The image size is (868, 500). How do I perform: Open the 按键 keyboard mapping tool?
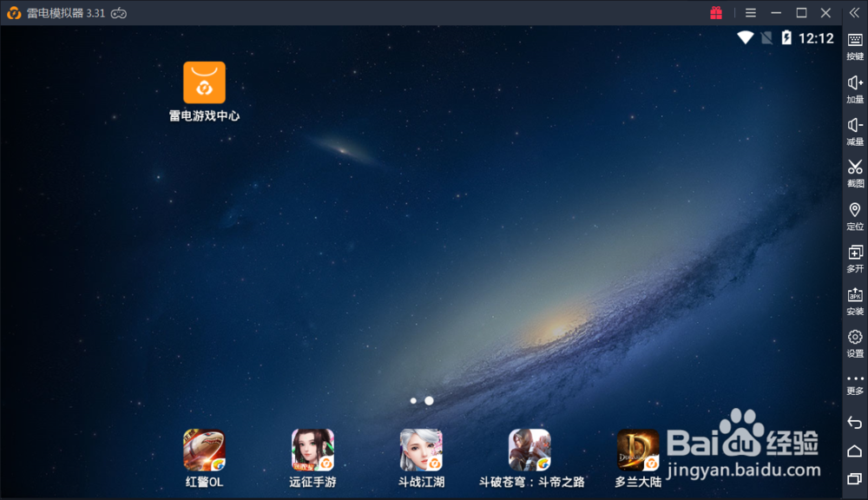pos(855,47)
